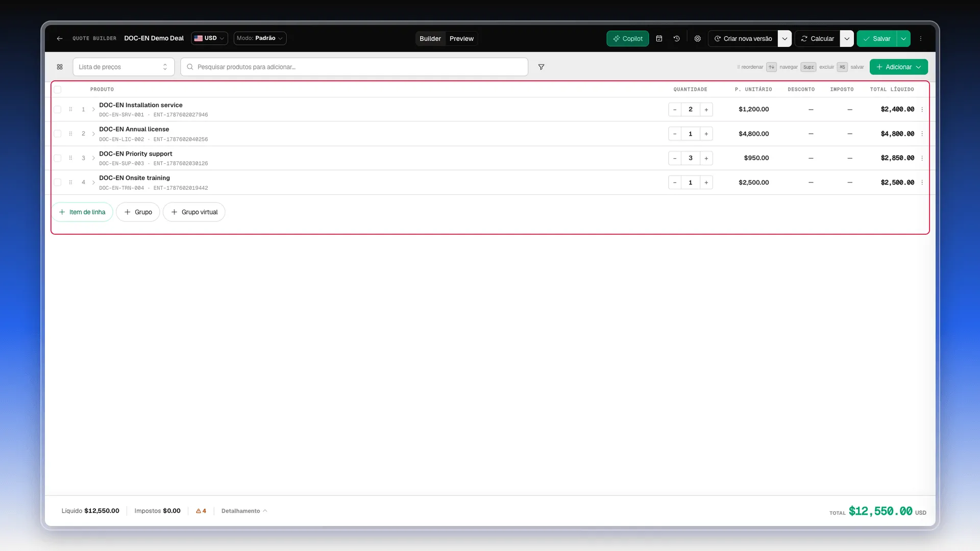Click the Salvar button

(877, 39)
